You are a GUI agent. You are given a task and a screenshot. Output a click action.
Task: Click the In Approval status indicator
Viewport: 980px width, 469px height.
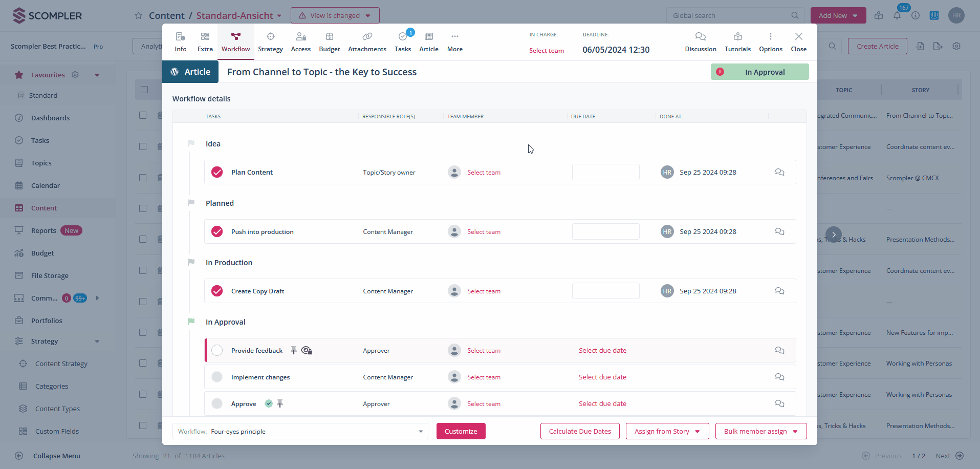click(759, 72)
